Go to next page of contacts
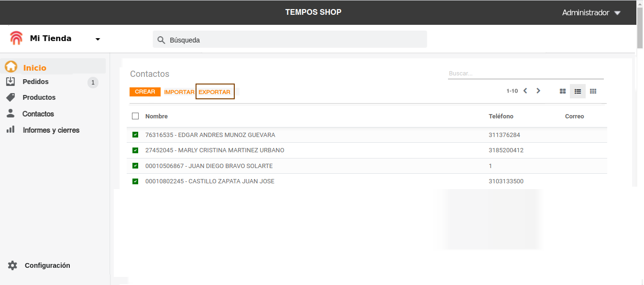 [x=538, y=91]
